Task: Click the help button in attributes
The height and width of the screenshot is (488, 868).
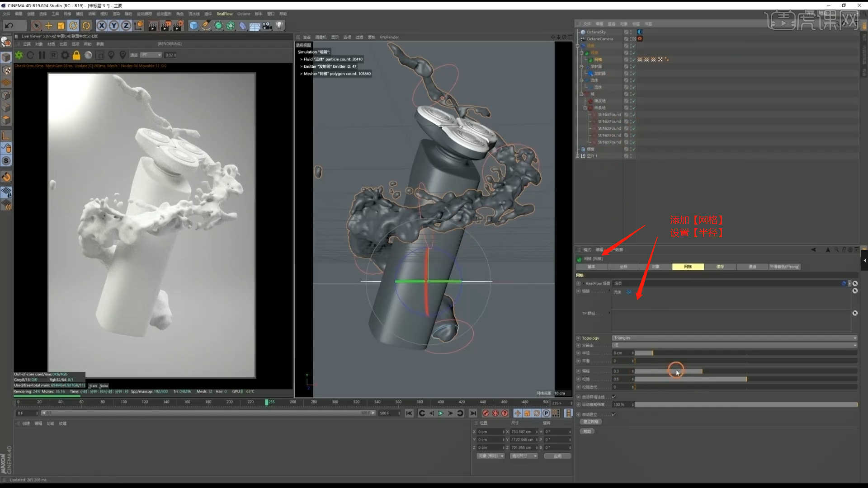Action: click(587, 432)
